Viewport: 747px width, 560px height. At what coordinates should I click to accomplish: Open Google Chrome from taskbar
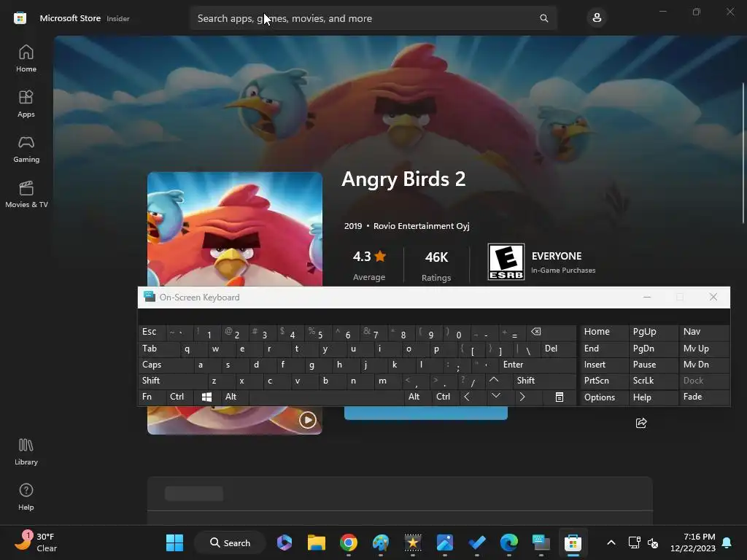(349, 542)
